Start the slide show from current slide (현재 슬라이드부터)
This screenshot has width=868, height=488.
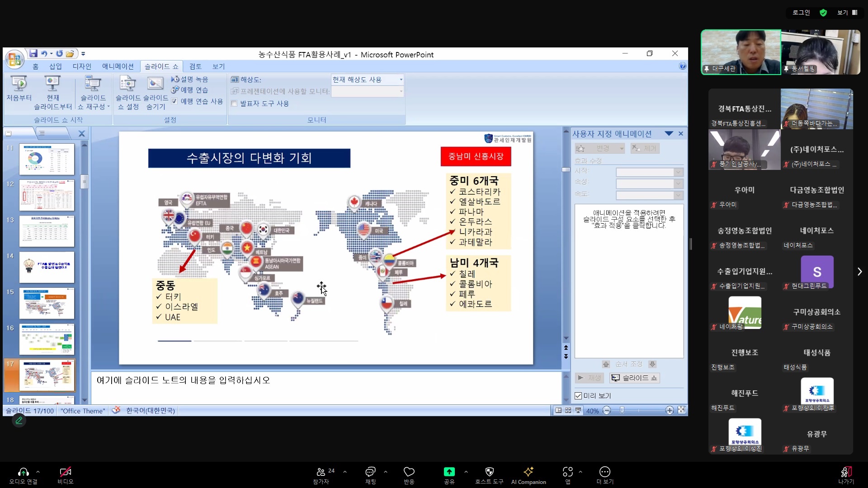click(x=53, y=93)
